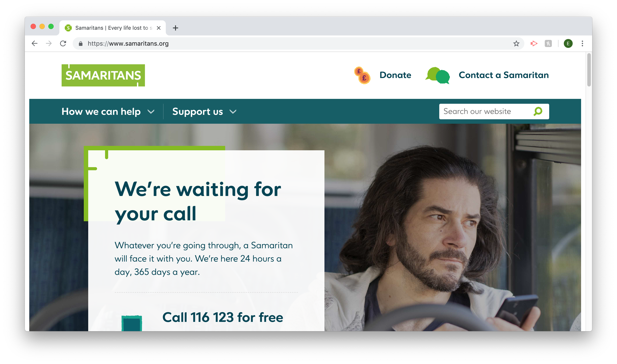
Task: Click the Samaritans logo
Action: tap(103, 75)
